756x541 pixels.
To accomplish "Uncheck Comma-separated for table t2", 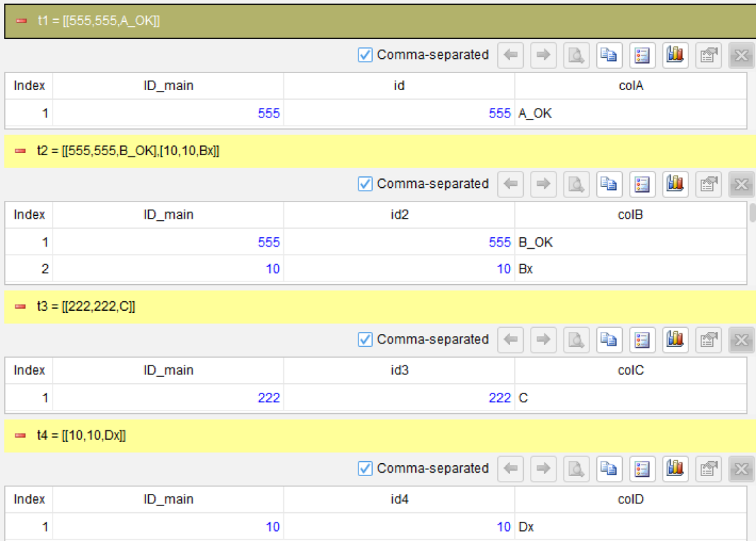I will (x=365, y=184).
